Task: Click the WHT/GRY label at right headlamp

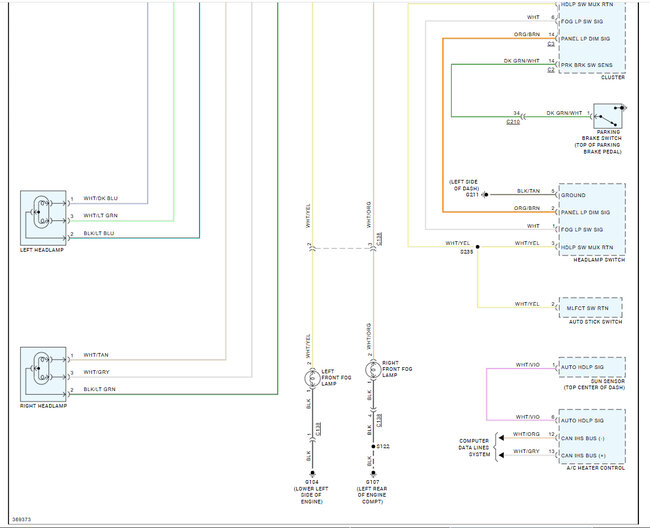Action: pyautogui.click(x=97, y=372)
